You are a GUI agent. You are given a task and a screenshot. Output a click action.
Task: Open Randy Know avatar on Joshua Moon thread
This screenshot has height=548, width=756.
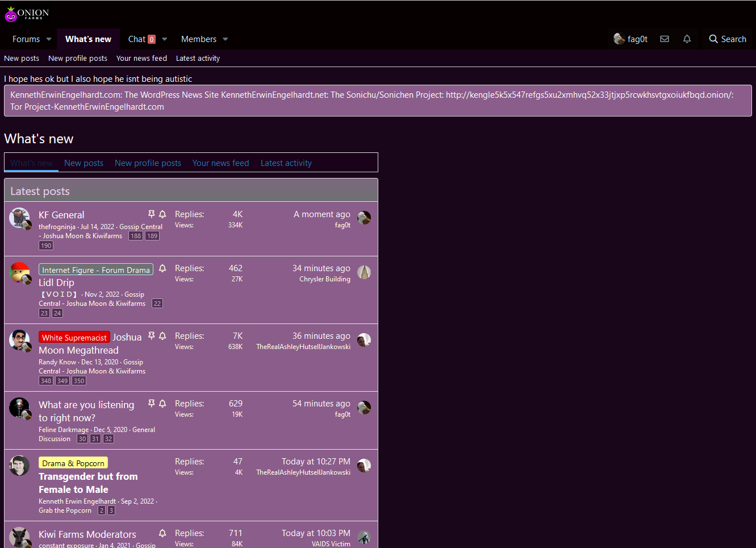tap(19, 340)
